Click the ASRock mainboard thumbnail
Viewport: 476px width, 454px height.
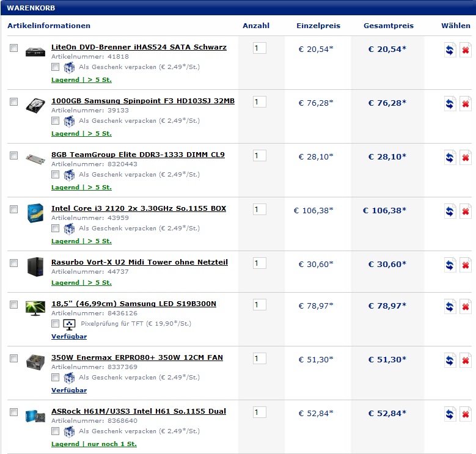tap(35, 416)
